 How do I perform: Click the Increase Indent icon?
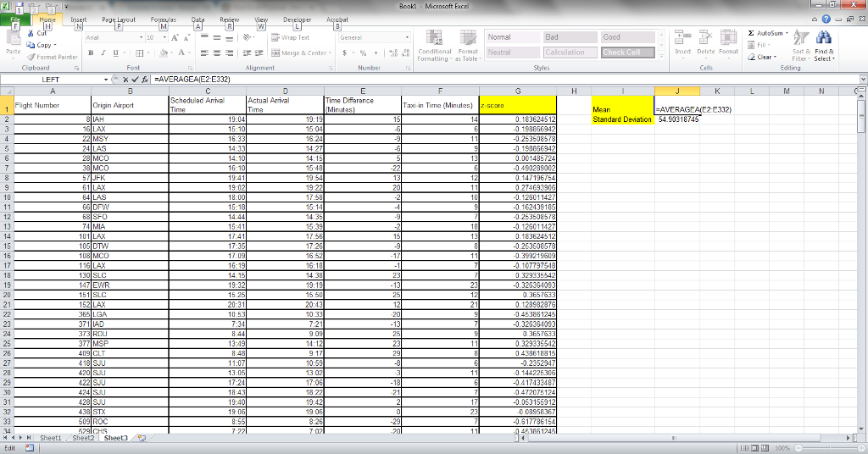click(259, 53)
